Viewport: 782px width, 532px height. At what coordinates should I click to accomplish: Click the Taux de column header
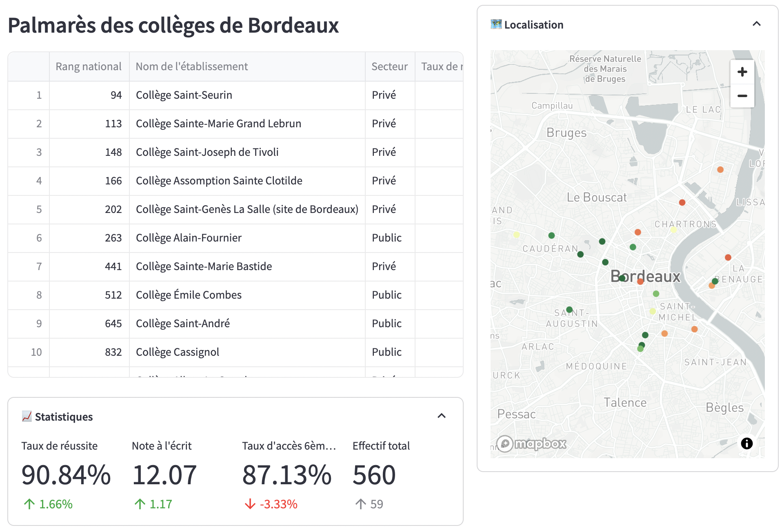(x=439, y=66)
